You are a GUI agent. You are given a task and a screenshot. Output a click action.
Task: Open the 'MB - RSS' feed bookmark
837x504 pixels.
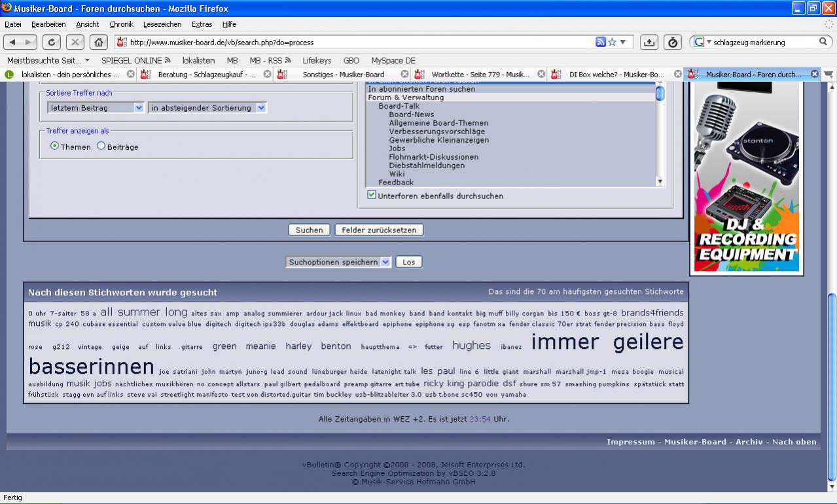click(x=270, y=60)
